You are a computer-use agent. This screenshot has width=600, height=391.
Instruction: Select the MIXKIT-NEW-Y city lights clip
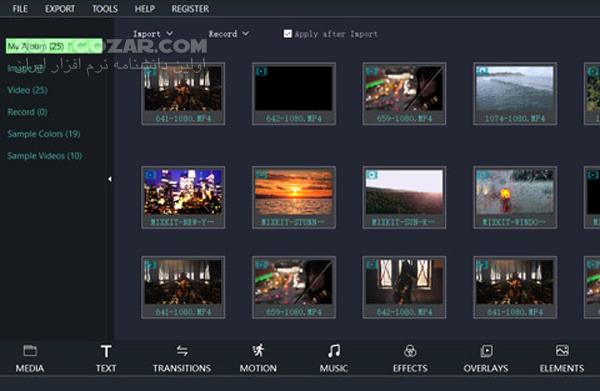(183, 197)
